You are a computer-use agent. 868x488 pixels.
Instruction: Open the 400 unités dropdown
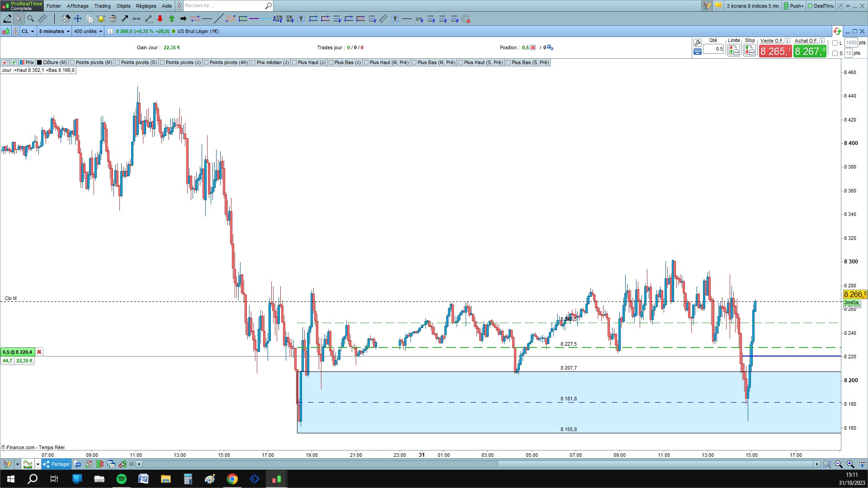88,31
